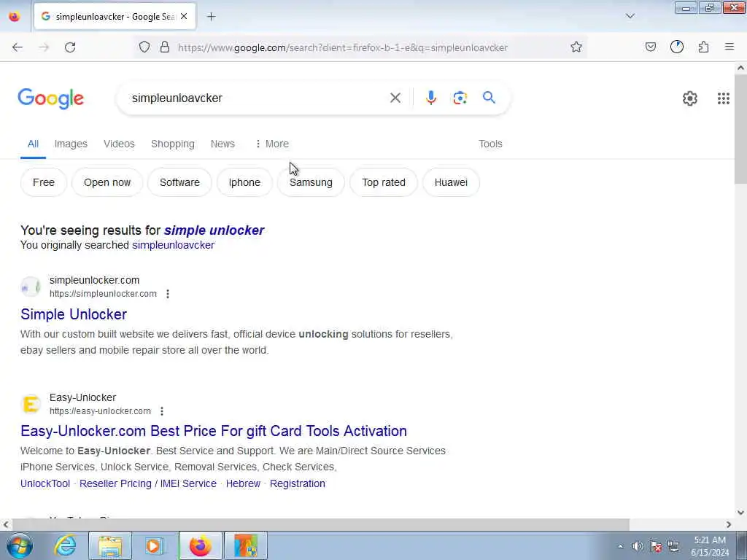Open Windows Explorer folder in taskbar

[110, 545]
